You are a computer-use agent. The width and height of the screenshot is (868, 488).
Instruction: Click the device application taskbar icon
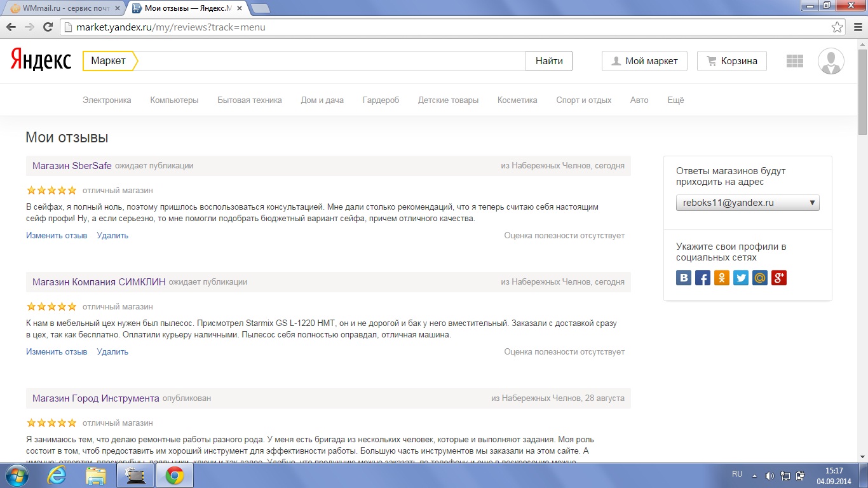[135, 475]
